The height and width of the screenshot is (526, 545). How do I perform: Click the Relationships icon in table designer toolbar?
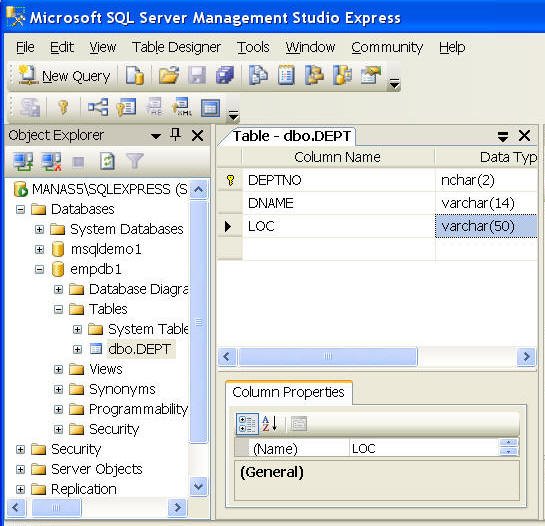click(98, 107)
